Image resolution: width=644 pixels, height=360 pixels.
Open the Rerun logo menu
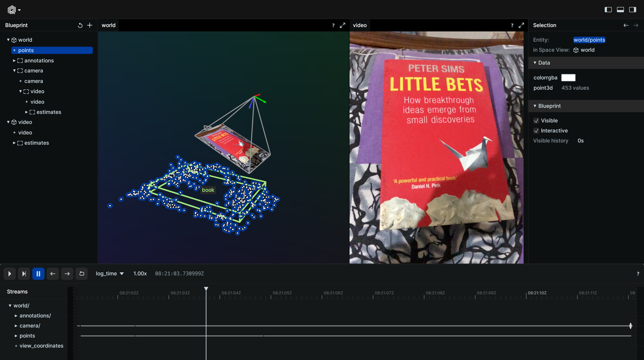(14, 10)
